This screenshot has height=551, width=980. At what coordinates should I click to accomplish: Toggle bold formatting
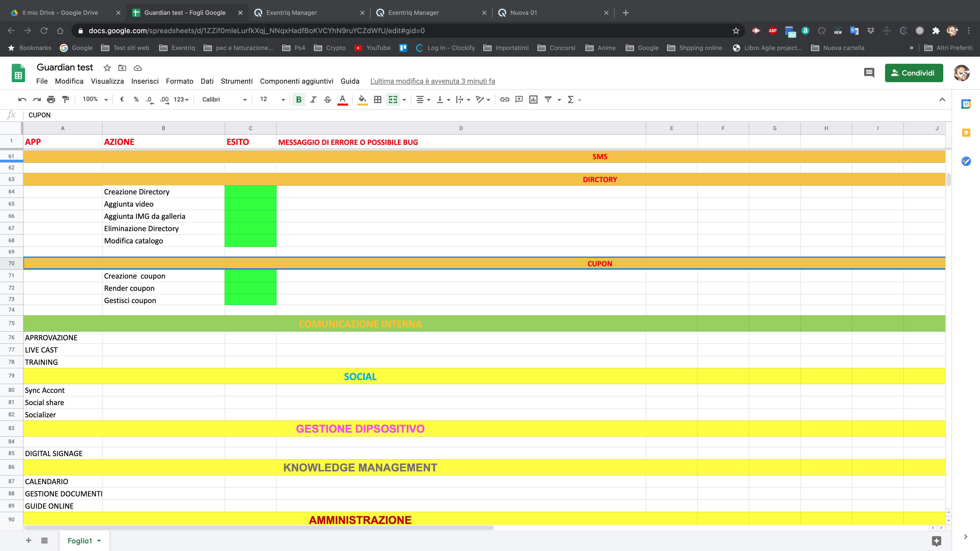299,99
